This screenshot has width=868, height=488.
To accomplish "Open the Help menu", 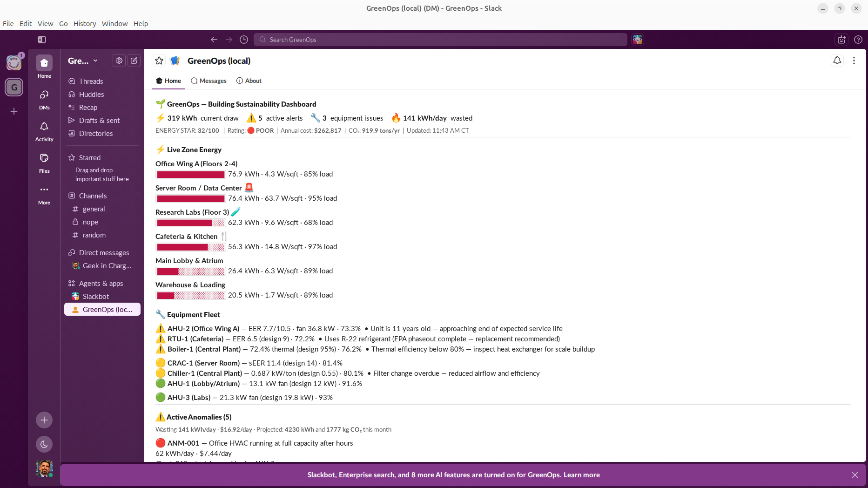I will 141,24.
